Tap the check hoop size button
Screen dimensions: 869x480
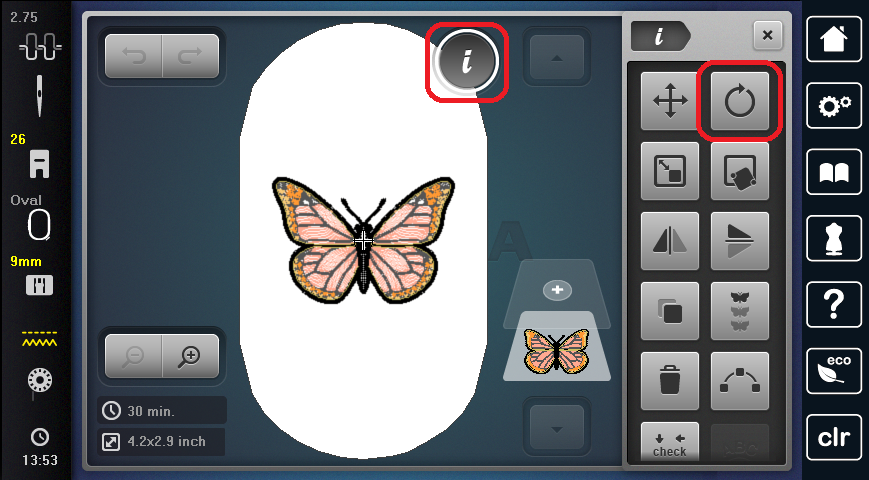[670, 441]
